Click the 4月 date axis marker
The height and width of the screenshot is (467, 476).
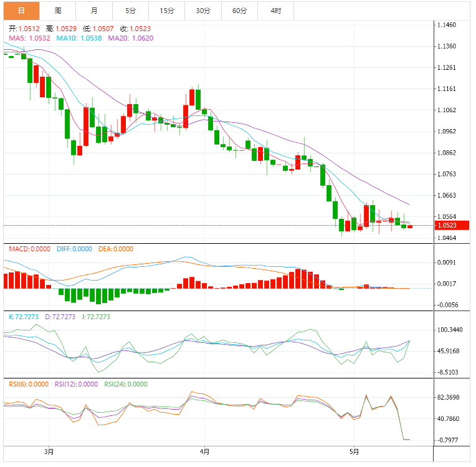coord(204,452)
